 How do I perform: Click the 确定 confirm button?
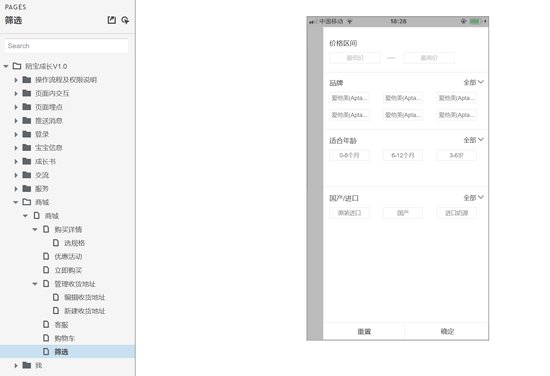447,331
